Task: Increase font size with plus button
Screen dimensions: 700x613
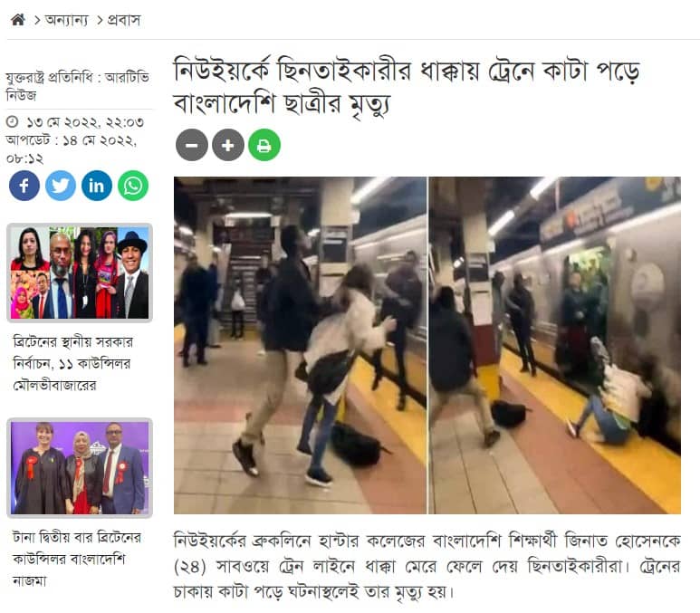Action: coord(228,145)
